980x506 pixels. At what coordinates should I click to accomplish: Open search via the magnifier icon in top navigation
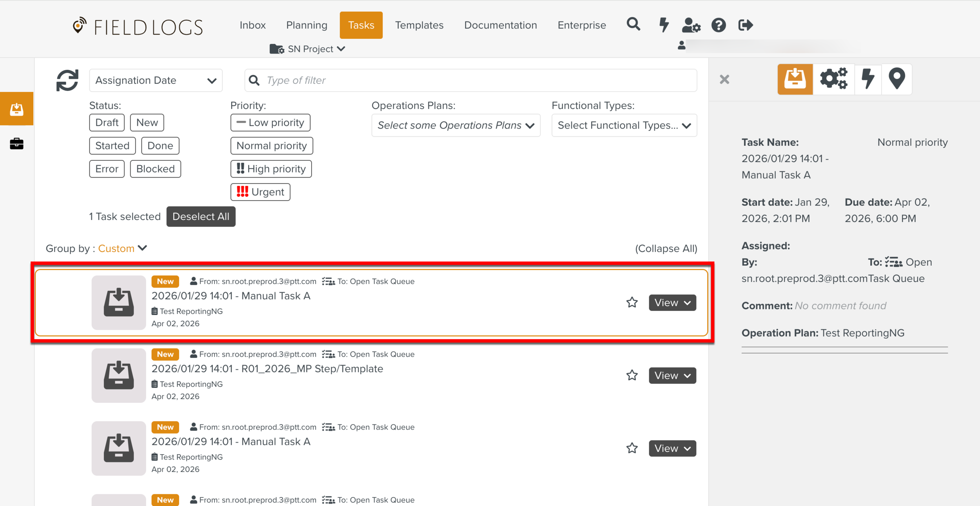(x=633, y=25)
